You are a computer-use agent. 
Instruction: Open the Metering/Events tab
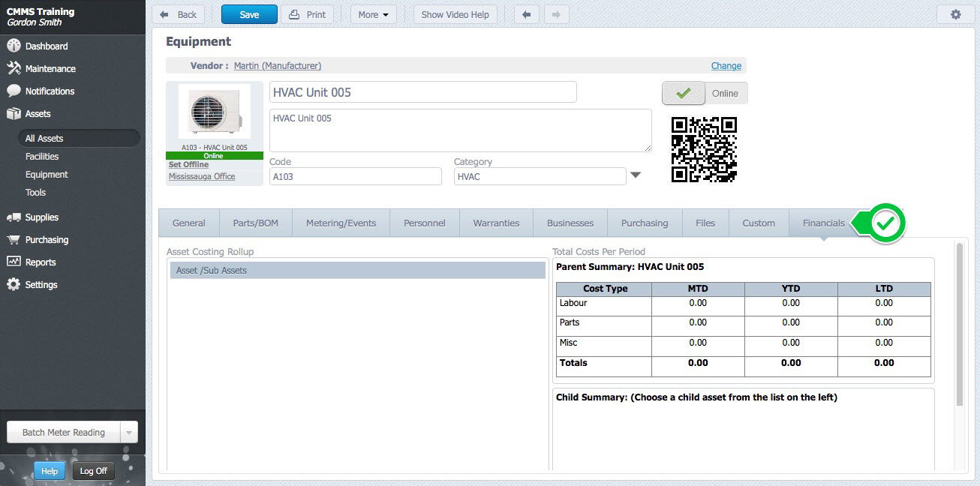[x=341, y=223]
